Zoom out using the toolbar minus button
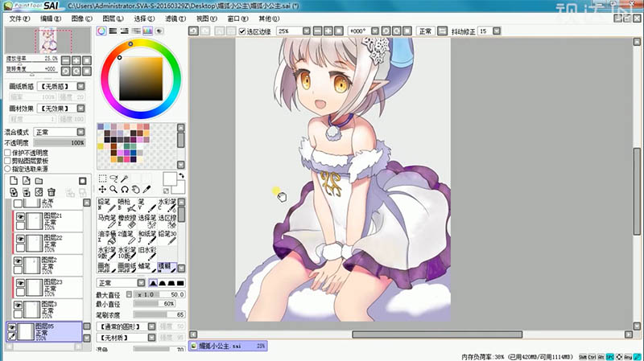Viewport: 644px width, 361px height. 317,31
